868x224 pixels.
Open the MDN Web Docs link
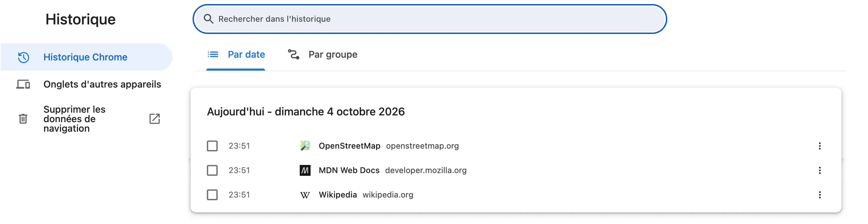point(349,170)
